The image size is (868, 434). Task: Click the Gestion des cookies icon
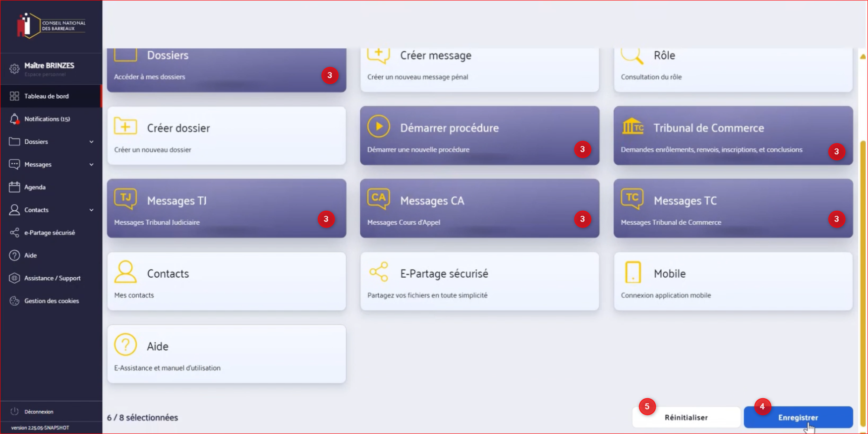coord(14,301)
